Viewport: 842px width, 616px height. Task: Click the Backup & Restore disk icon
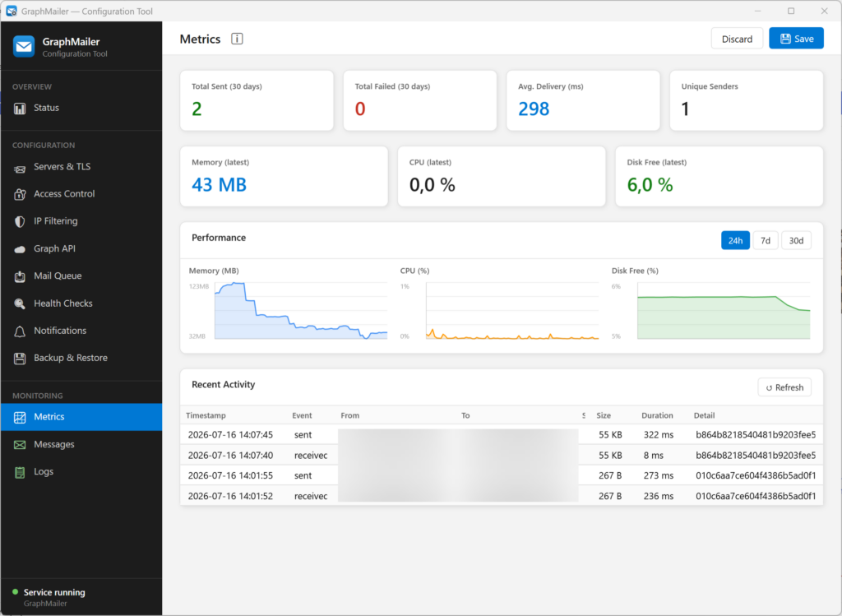tap(20, 359)
